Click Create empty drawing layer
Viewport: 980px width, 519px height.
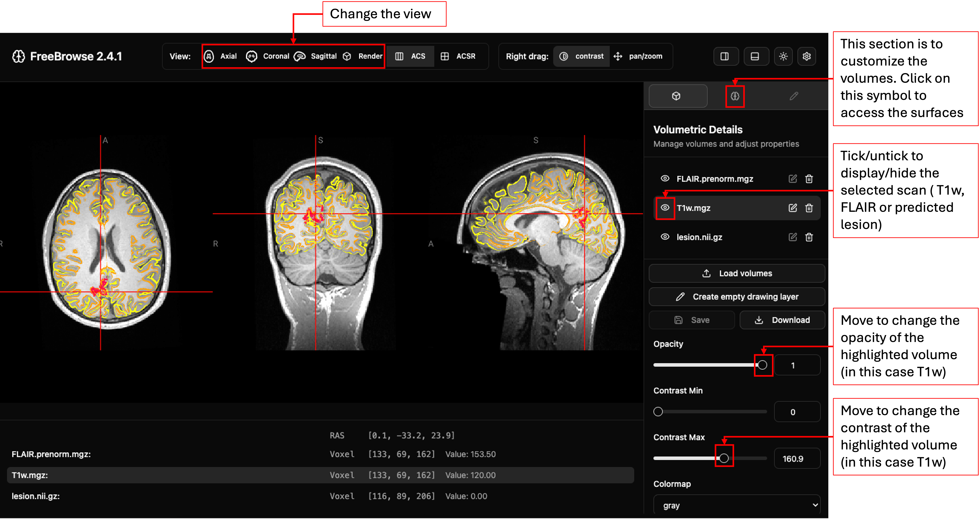(737, 297)
